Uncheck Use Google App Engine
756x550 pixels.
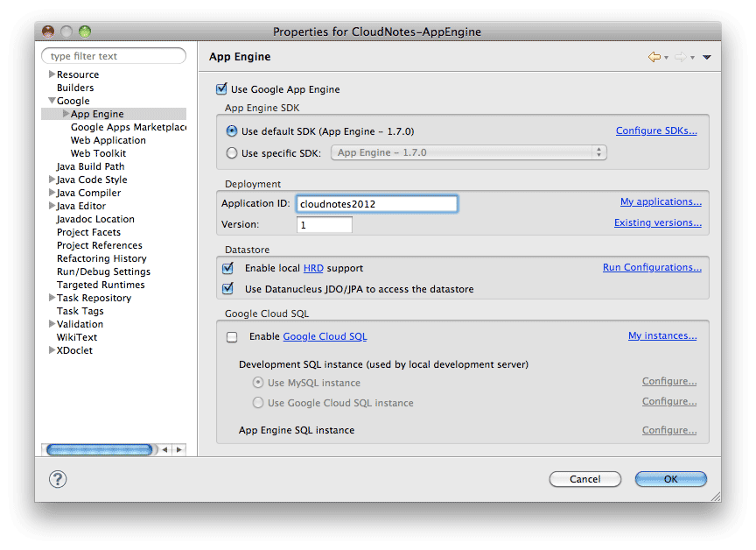[x=220, y=89]
